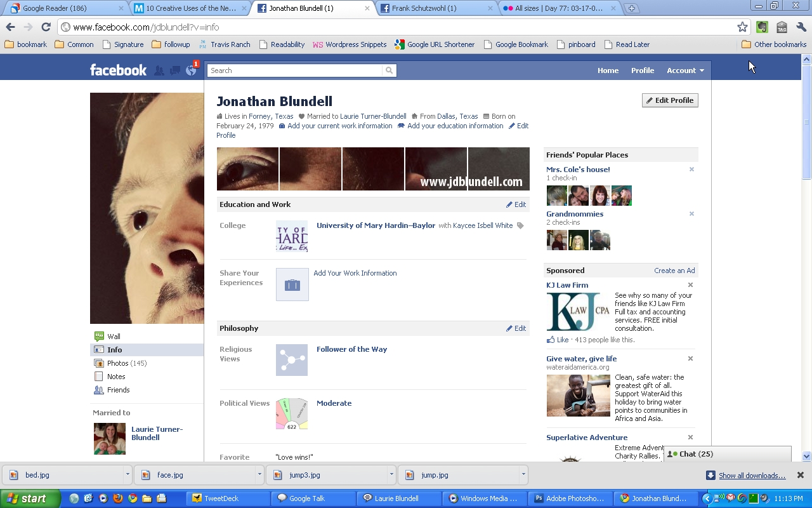Open friend requests on the Facebook top bar

click(159, 70)
